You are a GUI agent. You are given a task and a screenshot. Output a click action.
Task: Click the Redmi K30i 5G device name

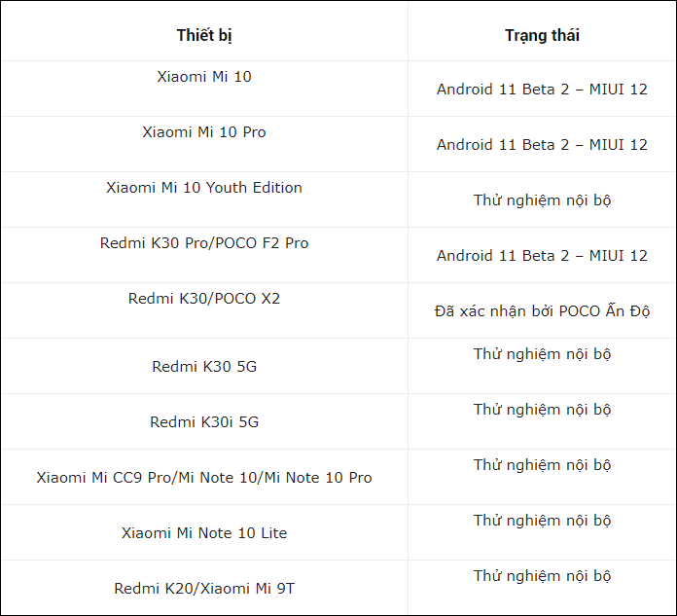click(204, 422)
